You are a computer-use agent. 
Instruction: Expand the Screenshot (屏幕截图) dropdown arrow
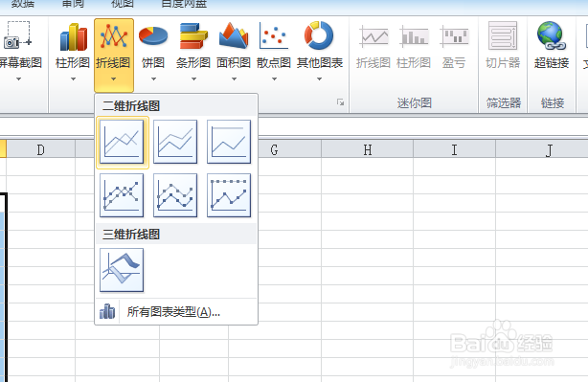[x=18, y=79]
